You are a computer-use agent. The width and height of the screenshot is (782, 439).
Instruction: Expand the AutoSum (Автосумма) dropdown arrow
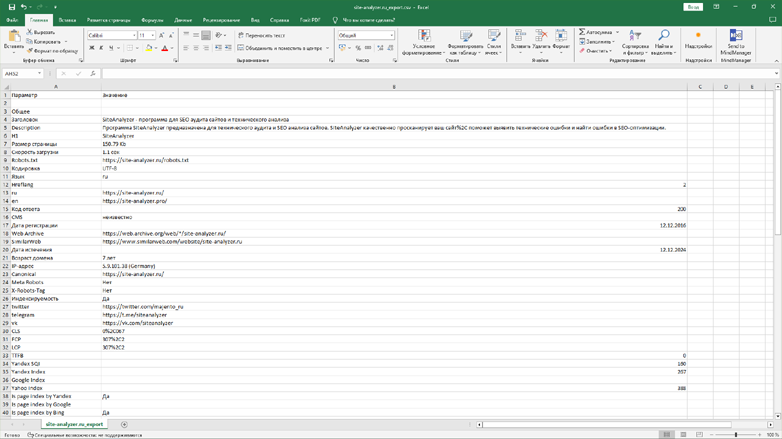click(617, 32)
